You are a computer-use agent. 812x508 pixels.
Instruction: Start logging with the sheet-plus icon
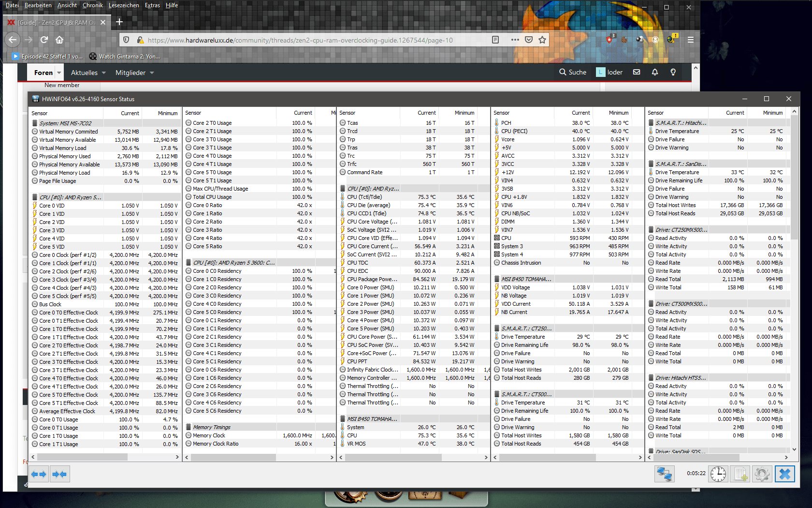pos(740,474)
